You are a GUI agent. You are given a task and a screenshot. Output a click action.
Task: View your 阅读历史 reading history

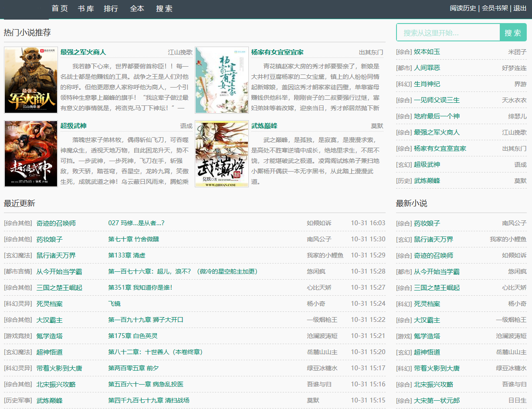[x=463, y=8]
